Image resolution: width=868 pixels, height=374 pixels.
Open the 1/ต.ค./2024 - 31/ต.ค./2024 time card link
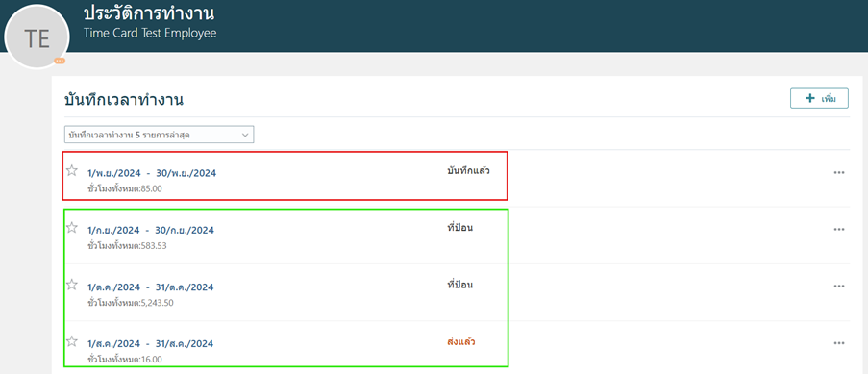click(x=151, y=287)
